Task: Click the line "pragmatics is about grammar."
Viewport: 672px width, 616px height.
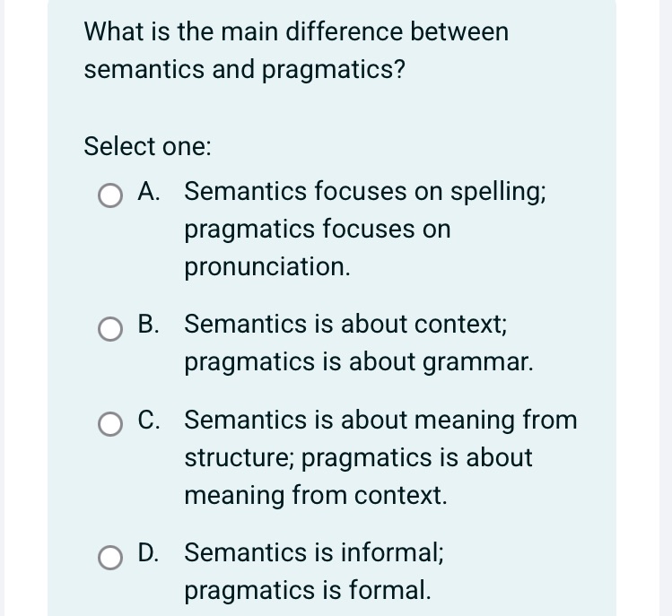Action: pyautogui.click(x=360, y=362)
